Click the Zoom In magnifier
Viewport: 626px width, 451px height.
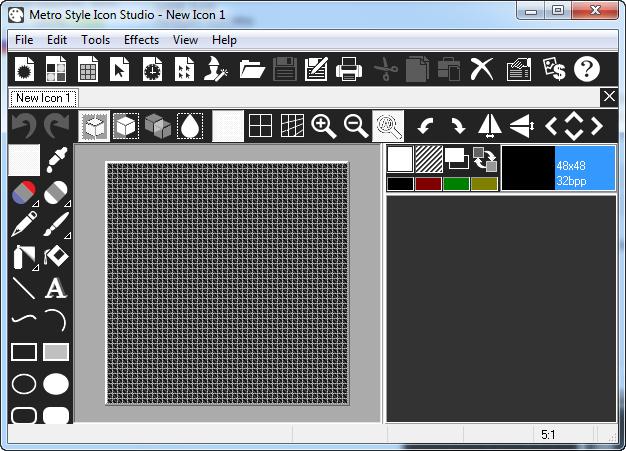tap(323, 126)
